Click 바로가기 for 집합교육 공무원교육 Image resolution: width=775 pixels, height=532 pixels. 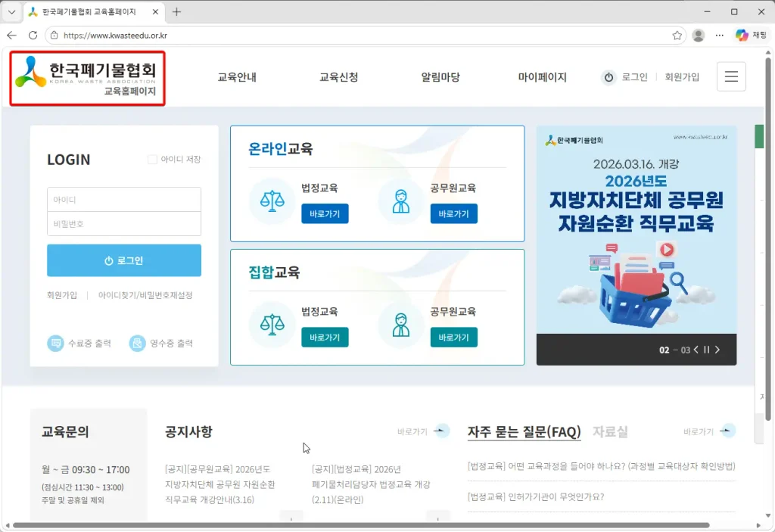coord(454,338)
